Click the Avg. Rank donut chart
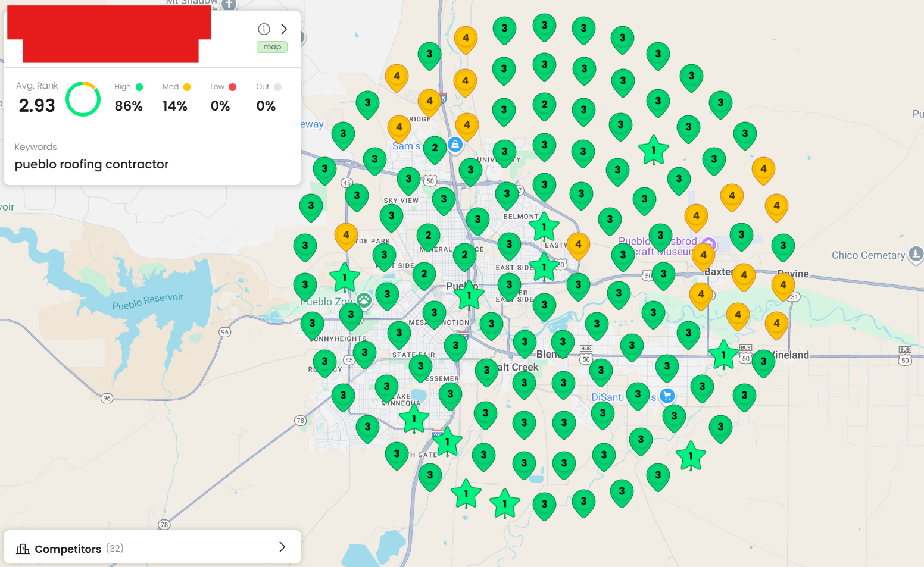 (x=83, y=99)
